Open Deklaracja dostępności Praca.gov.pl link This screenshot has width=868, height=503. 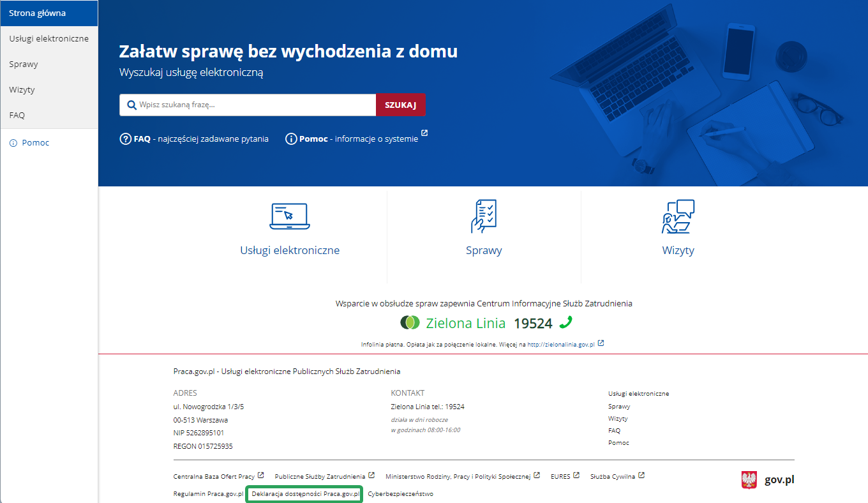306,494
